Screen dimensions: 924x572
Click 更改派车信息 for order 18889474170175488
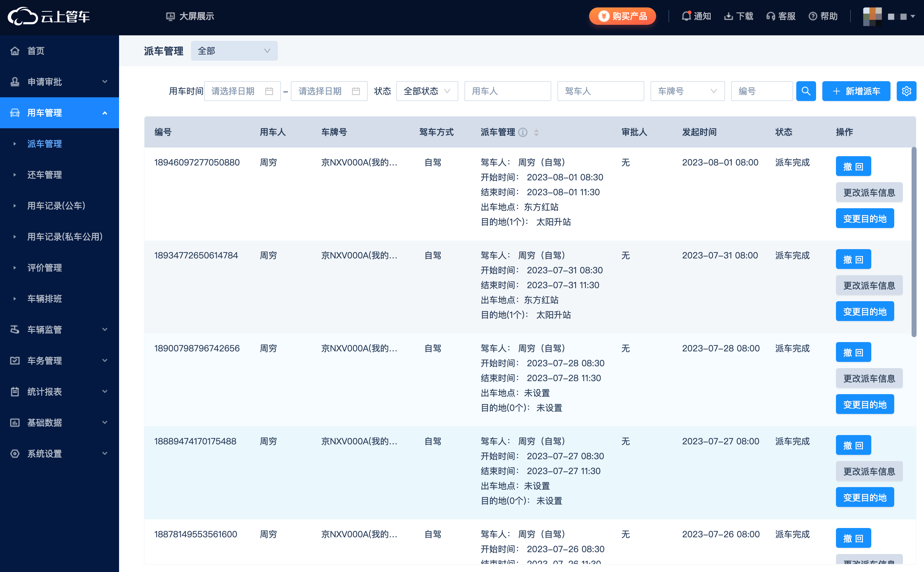tap(869, 471)
